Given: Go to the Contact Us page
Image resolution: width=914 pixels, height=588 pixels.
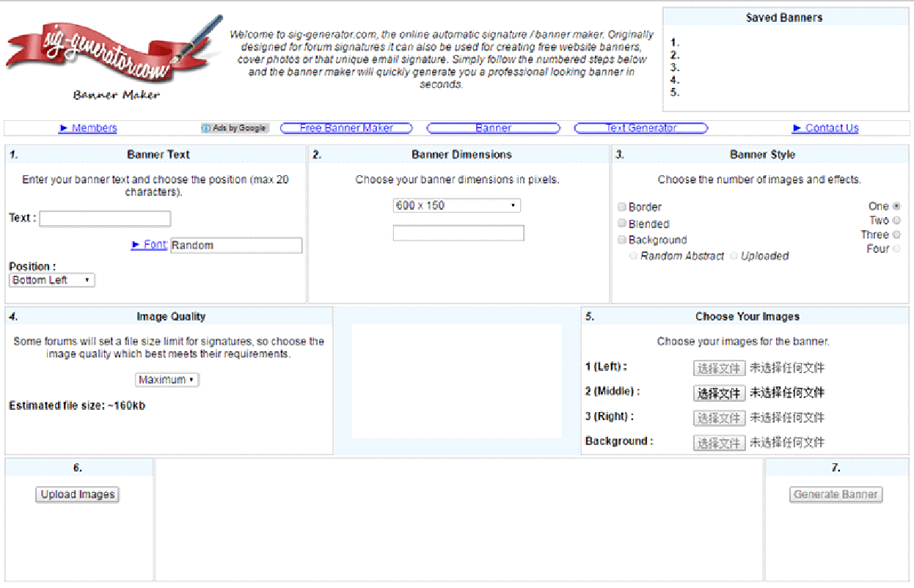Looking at the screenshot, I should pos(826,128).
